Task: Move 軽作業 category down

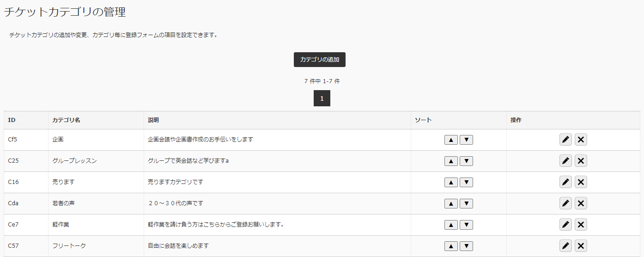Action: click(x=467, y=225)
